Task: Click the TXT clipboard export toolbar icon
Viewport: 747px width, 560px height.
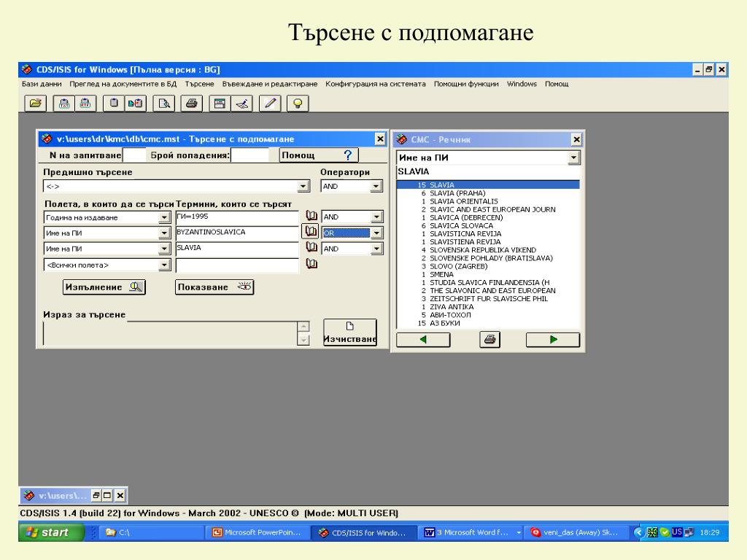Action: [x=64, y=103]
